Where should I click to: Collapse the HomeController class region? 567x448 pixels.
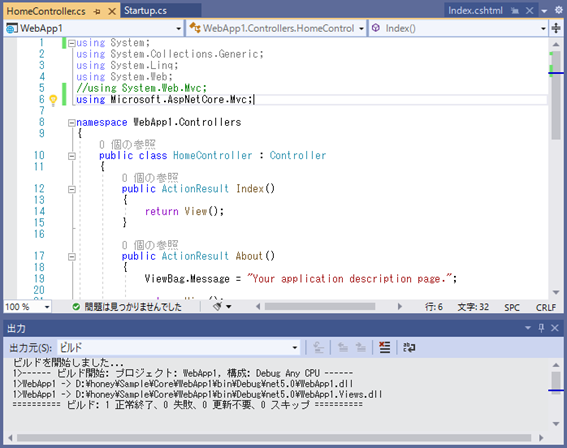coord(72,156)
